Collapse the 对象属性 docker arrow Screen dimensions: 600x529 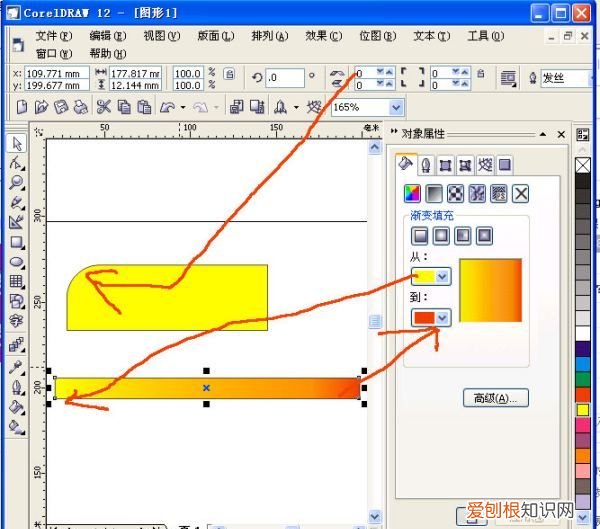click(x=543, y=134)
